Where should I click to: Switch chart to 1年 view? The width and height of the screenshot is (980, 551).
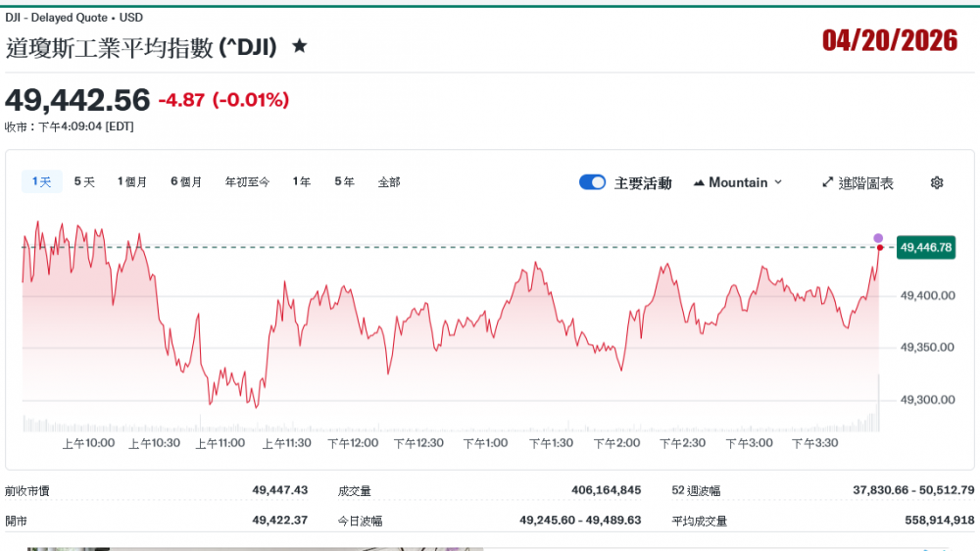point(302,181)
